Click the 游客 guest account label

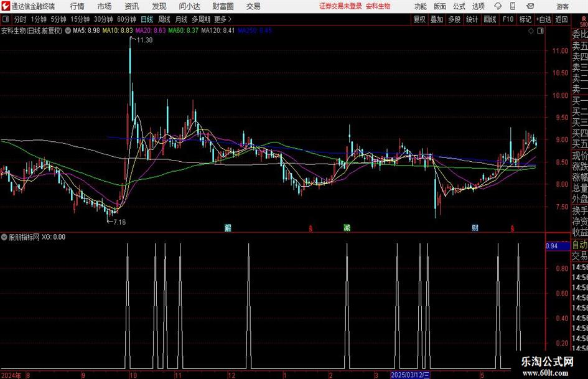tap(562, 6)
